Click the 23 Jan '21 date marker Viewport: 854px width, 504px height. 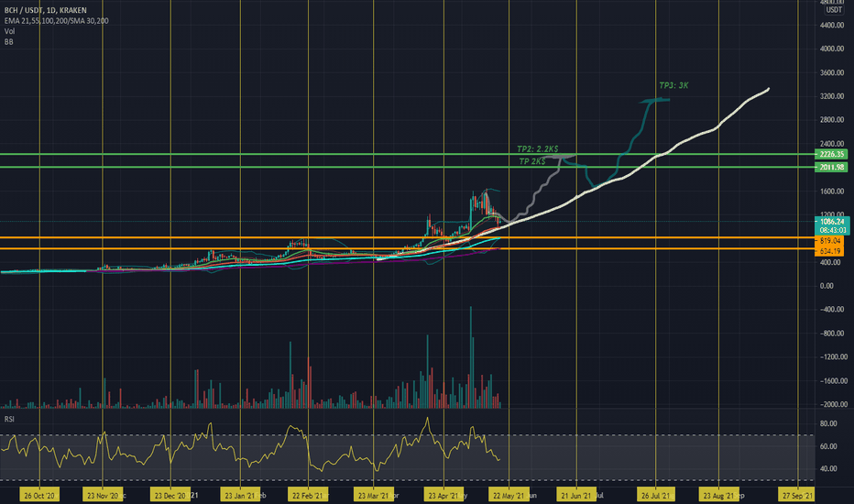coord(240,495)
